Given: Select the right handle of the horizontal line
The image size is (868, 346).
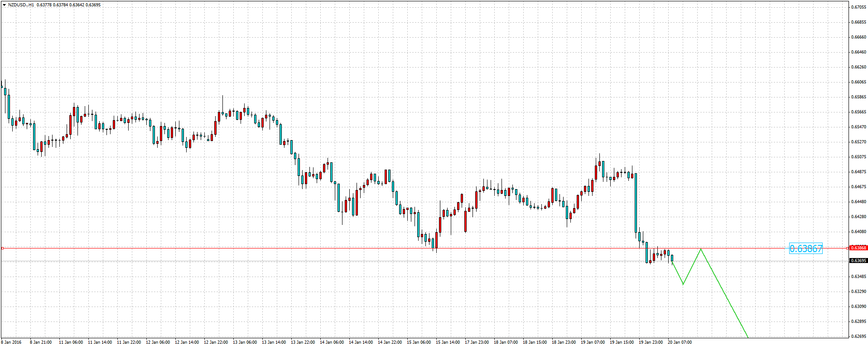Looking at the screenshot, I should pyautogui.click(x=848, y=248).
